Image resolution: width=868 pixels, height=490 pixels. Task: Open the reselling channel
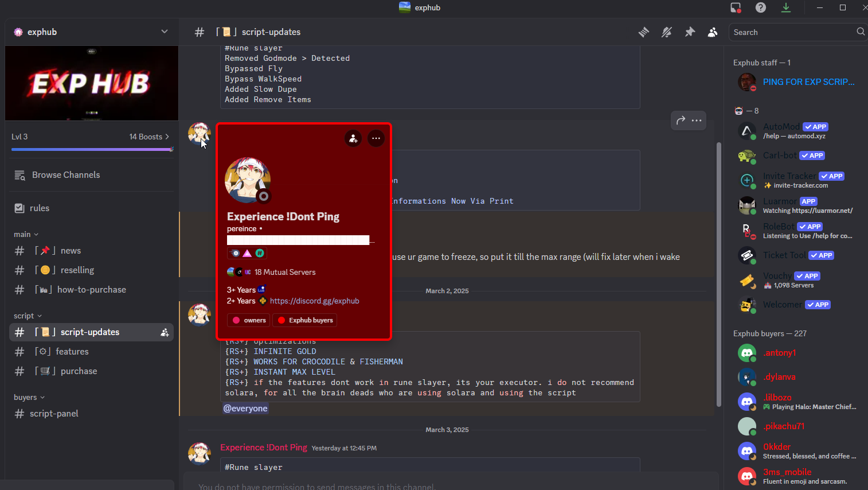(92, 270)
